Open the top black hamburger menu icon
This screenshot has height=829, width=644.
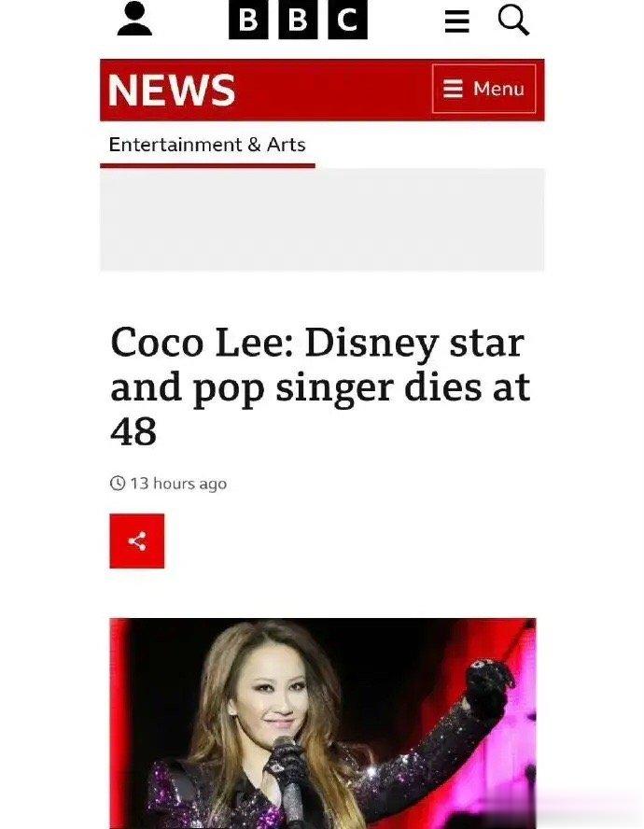point(456,21)
